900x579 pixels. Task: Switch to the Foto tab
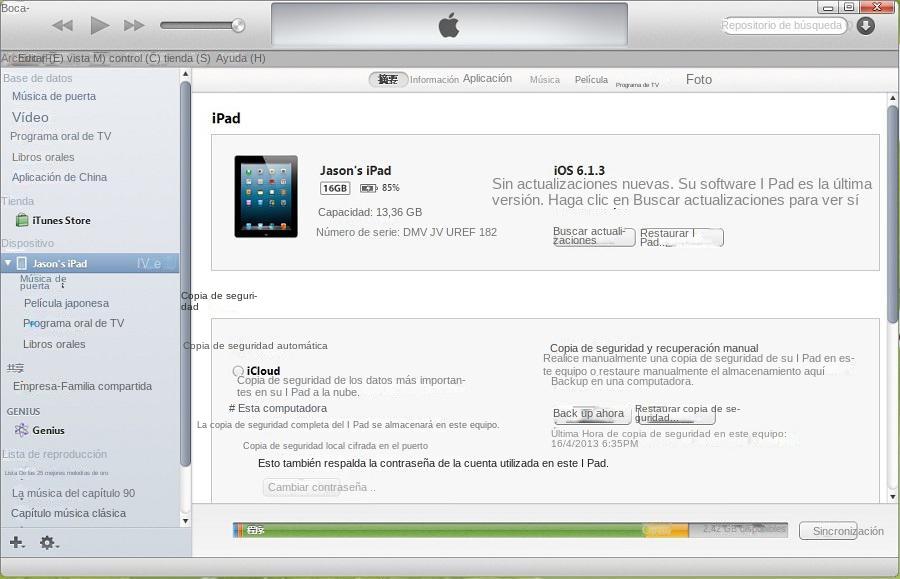tap(699, 80)
